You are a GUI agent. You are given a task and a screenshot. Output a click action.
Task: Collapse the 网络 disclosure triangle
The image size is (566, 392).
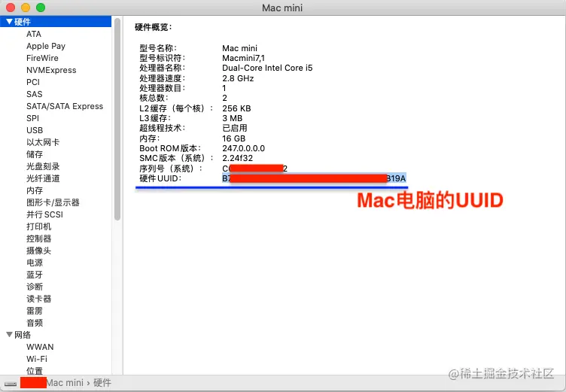pos(9,335)
